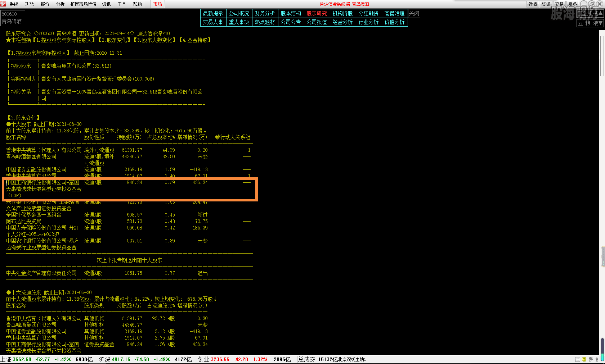
Task: Click the 600600 青岛啤酒 stock code box
Action: (13, 18)
